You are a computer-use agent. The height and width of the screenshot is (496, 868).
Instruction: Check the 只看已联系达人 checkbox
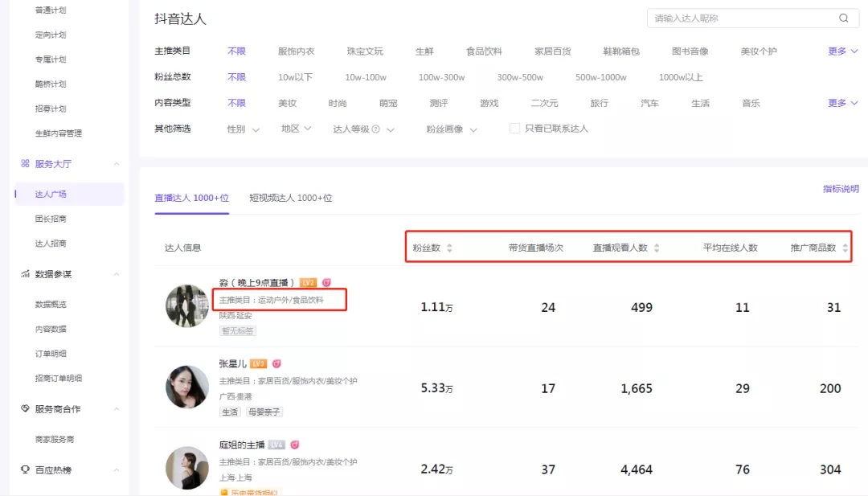(514, 129)
